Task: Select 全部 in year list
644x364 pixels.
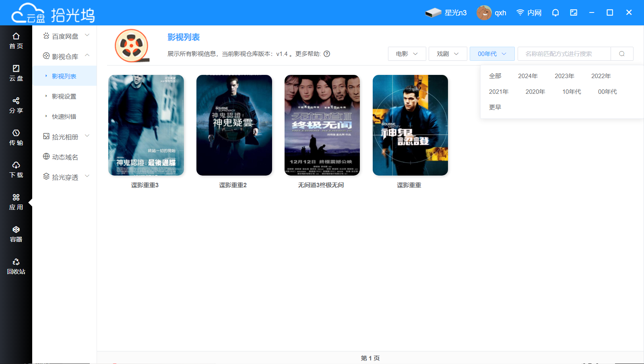Action: point(495,76)
